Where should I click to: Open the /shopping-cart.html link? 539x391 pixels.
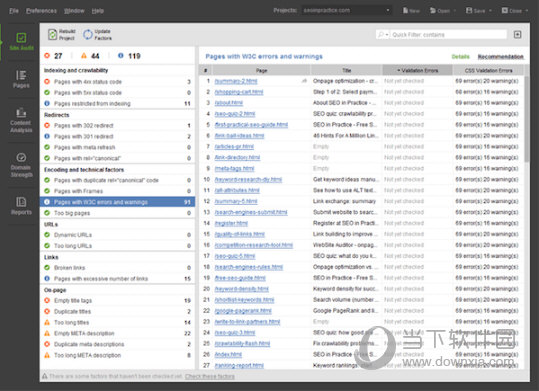click(x=239, y=92)
